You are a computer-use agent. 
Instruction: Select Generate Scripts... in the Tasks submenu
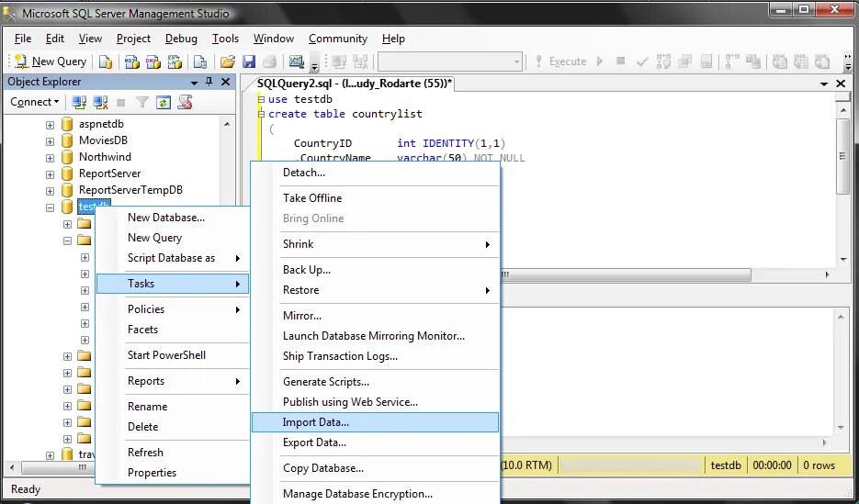(375, 381)
